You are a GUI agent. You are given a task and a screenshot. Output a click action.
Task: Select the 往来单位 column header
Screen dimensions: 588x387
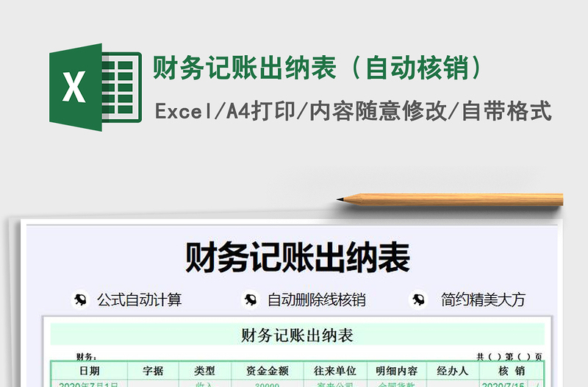[335, 371]
